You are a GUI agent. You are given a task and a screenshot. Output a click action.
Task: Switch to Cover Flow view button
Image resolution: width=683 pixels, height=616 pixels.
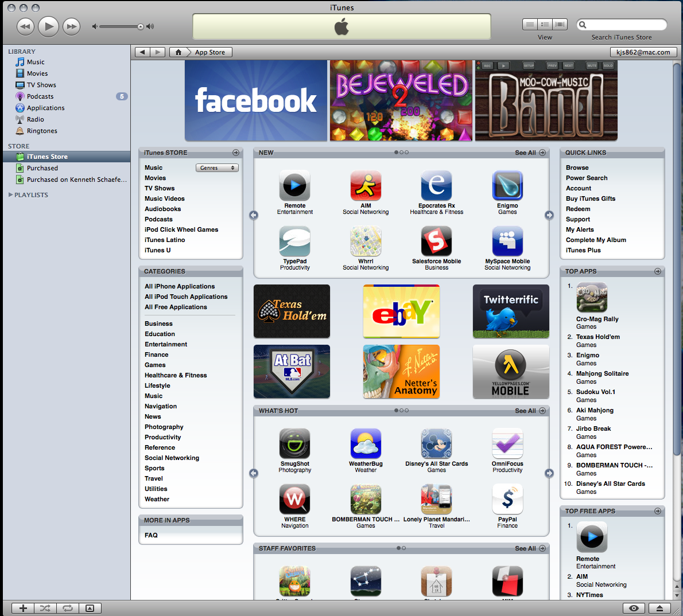(x=560, y=25)
